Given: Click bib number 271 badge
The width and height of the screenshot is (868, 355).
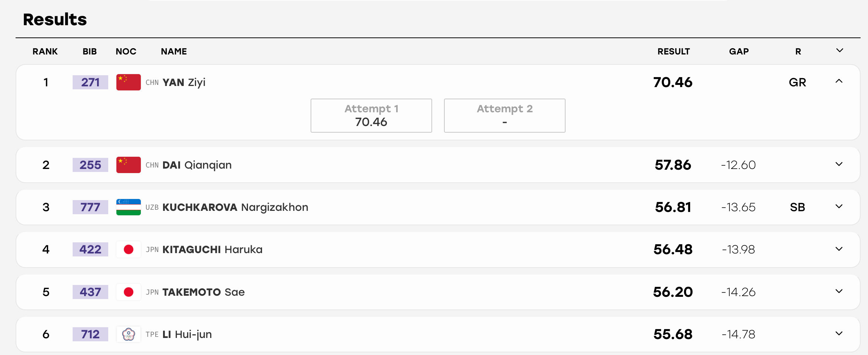Looking at the screenshot, I should [90, 82].
